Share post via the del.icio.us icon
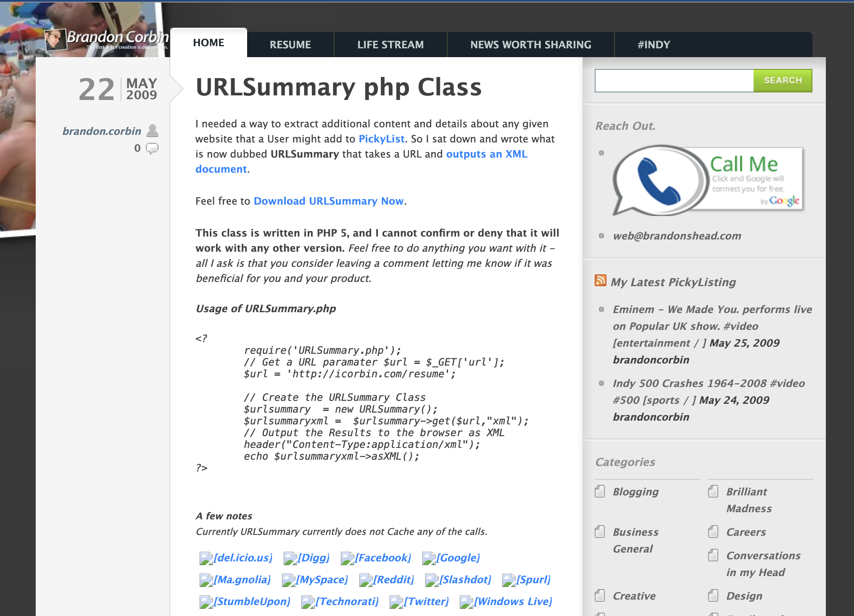 [x=206, y=558]
